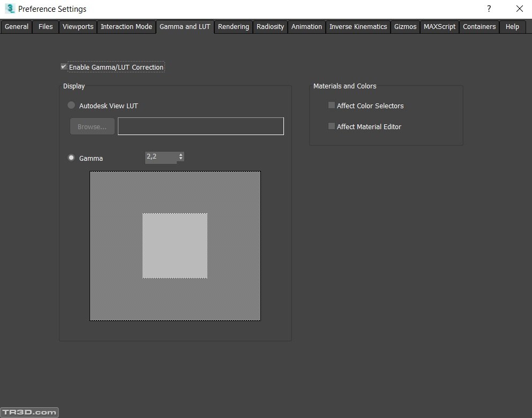The height and width of the screenshot is (418, 532).
Task: Select the Gamma radio button
Action: click(x=71, y=158)
